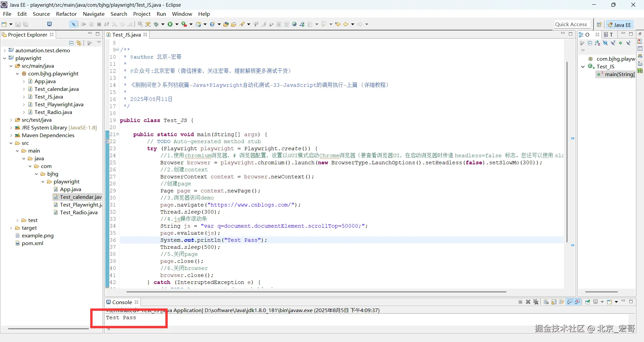Click the New file toolbar icon
Screen dimensions: 644x342
(x=4, y=24)
